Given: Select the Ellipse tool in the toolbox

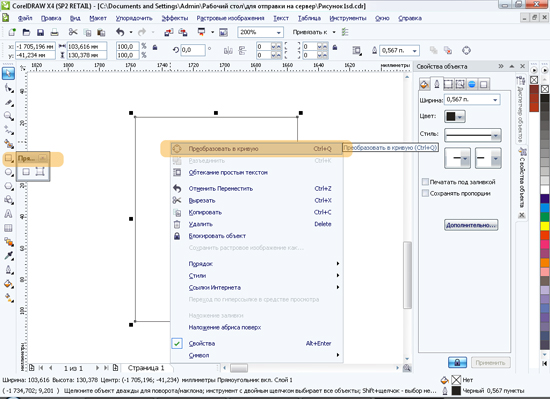Looking at the screenshot, I should click(x=9, y=172).
